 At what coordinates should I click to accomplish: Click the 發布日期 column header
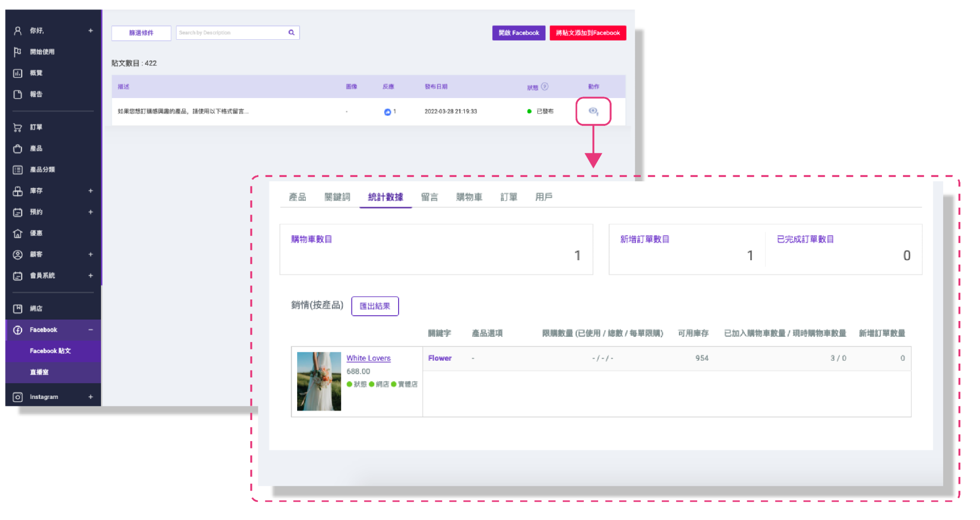(x=436, y=87)
